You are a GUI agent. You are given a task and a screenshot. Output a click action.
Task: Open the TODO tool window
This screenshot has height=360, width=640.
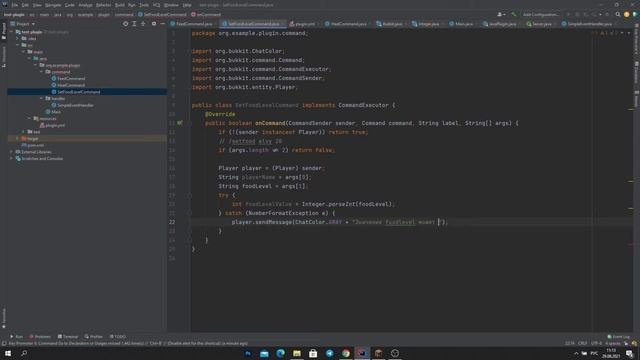pos(118,337)
